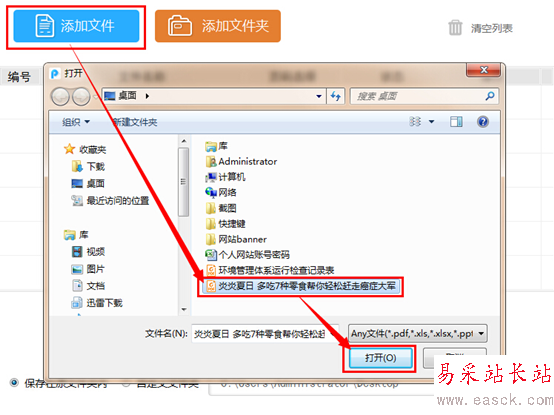This screenshot has height=415, width=554.
Task: Open the 组织 menu
Action: coord(76,122)
